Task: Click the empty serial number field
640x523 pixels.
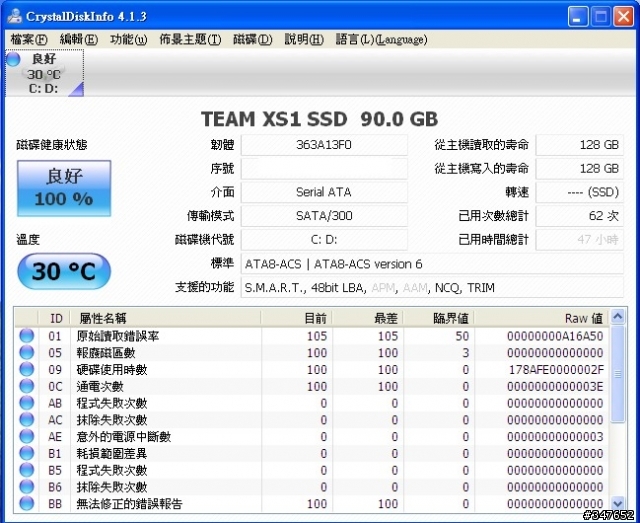Action: 324,169
